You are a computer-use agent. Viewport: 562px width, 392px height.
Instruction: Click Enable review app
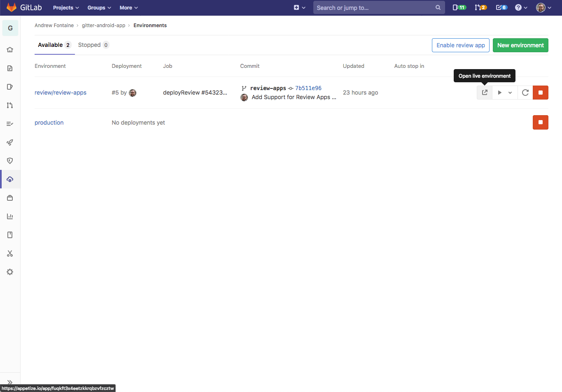[x=460, y=45]
